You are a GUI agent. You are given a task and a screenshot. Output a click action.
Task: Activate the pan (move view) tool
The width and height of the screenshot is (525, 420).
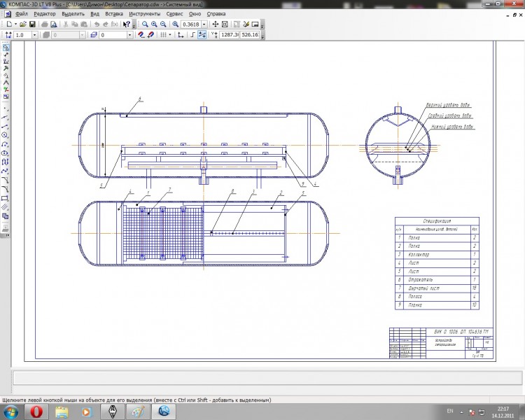click(x=216, y=24)
